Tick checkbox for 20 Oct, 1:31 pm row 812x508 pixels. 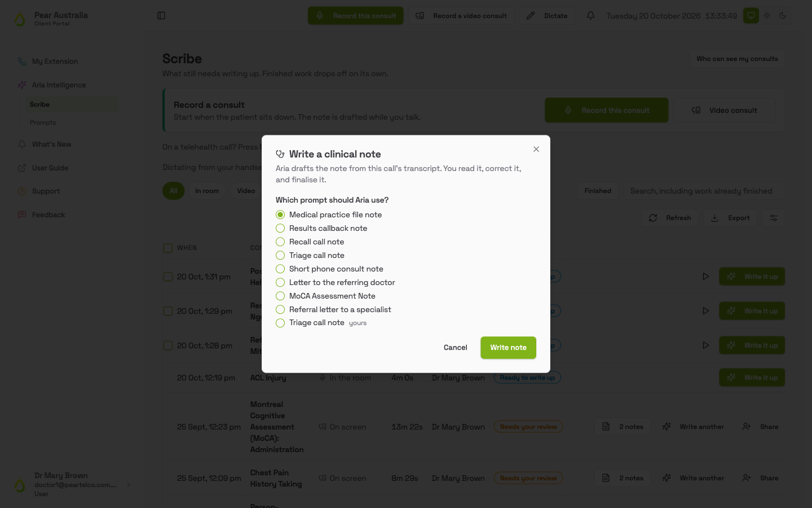point(168,277)
